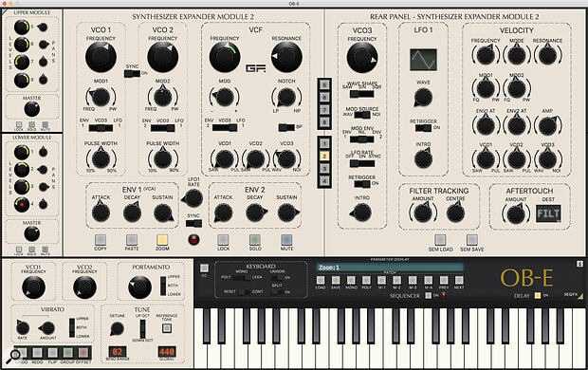Click the VCF FREQUENCY knob

coord(225,57)
